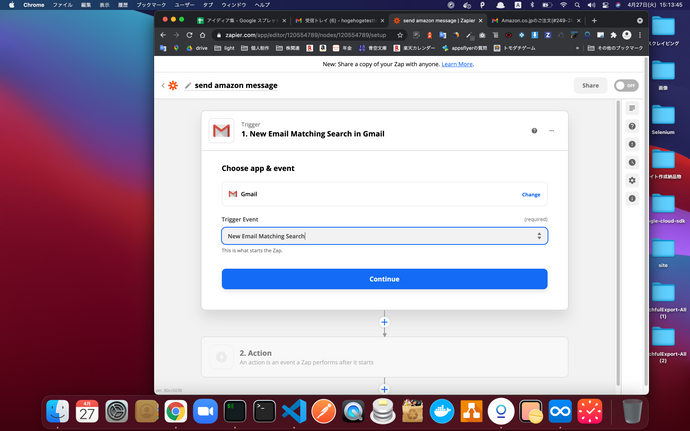Open a new Chrome tab with the plus

(594, 20)
